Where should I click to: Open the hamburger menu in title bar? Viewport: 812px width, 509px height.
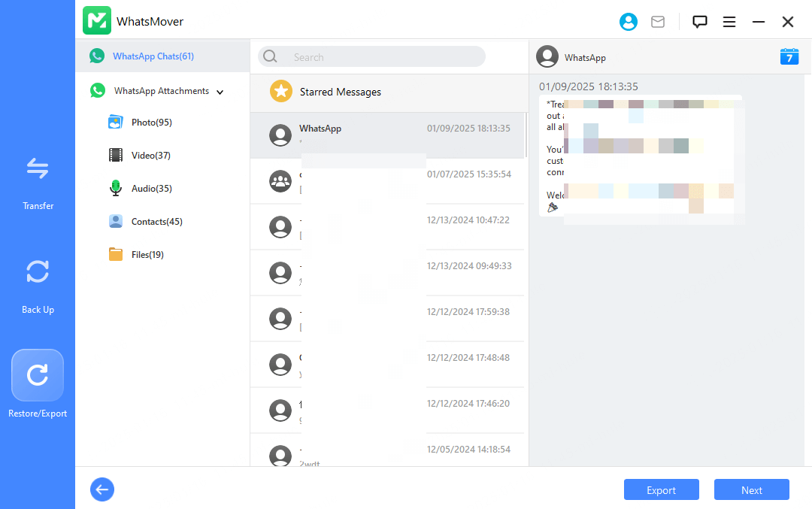(729, 22)
